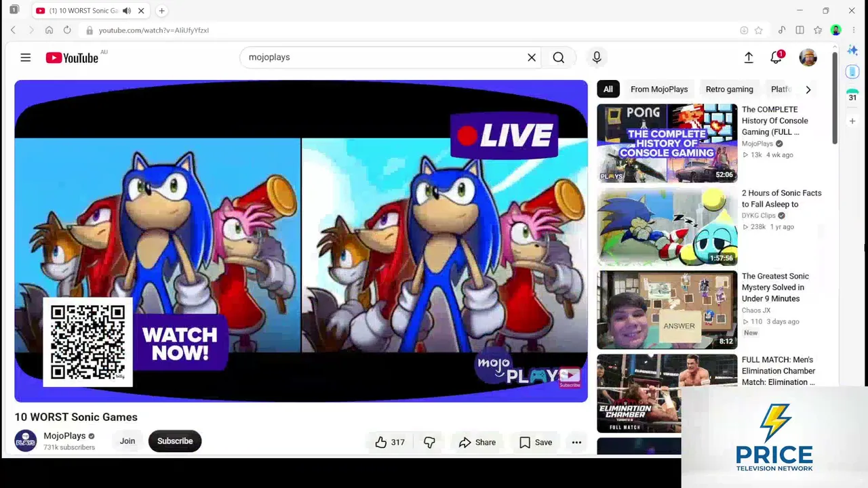Show more filter chips with arrow

coord(808,89)
